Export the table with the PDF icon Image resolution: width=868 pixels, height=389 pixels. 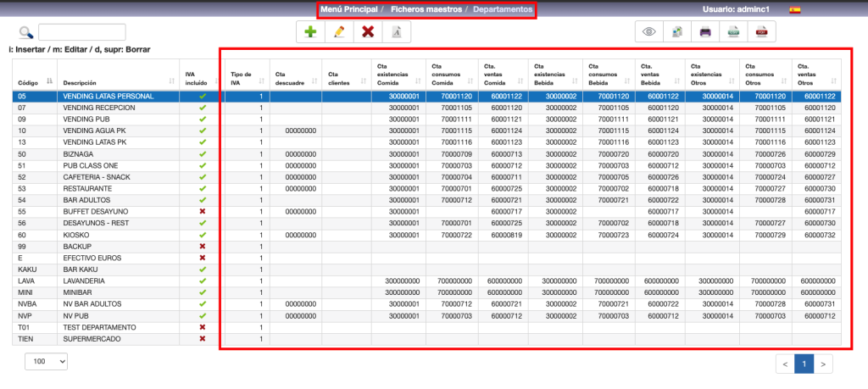coord(761,32)
